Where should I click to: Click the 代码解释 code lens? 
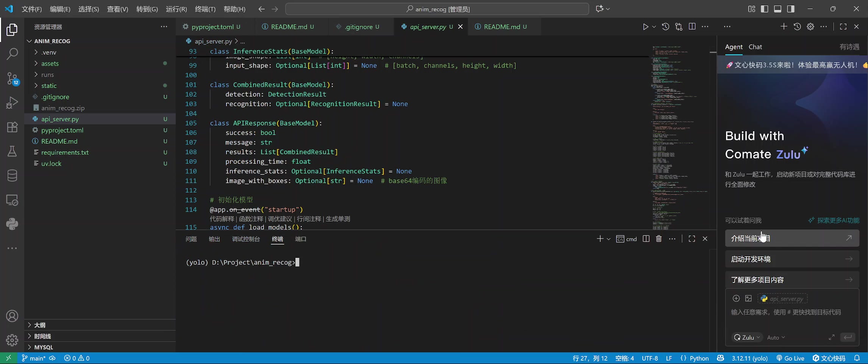[222, 219]
